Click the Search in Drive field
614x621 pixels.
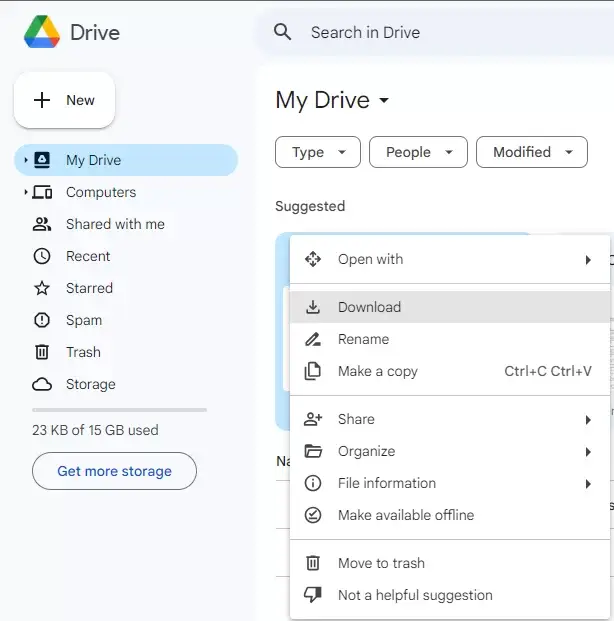coord(436,32)
